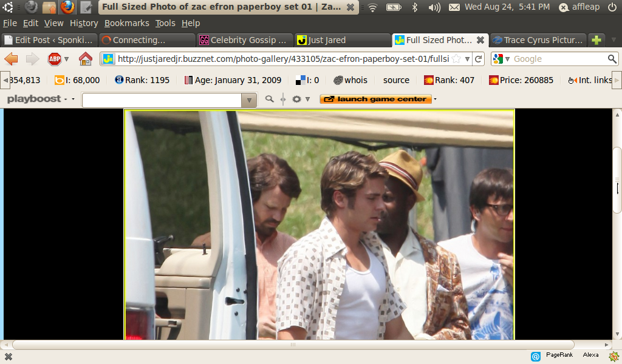Open the Tools menu
Image resolution: width=622 pixels, height=364 pixels.
coord(165,24)
